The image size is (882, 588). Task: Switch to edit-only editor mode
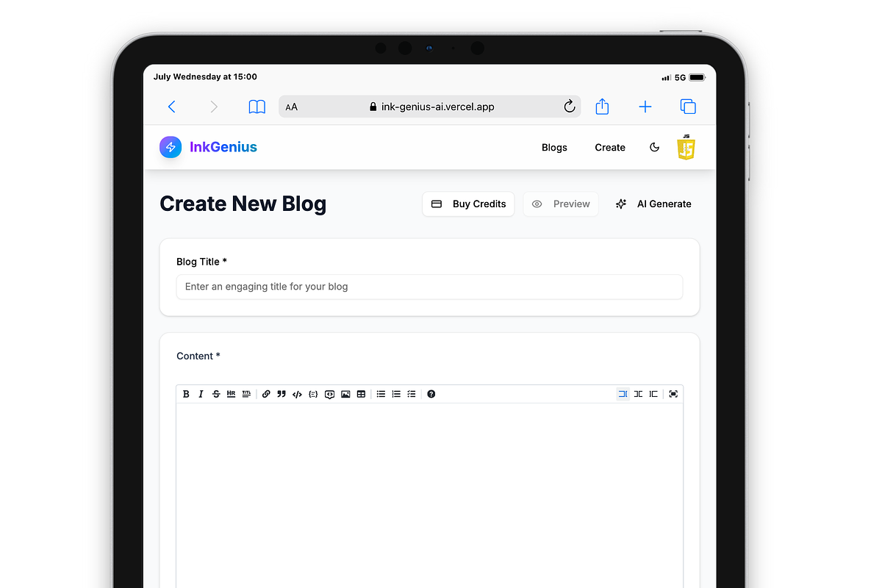click(623, 394)
